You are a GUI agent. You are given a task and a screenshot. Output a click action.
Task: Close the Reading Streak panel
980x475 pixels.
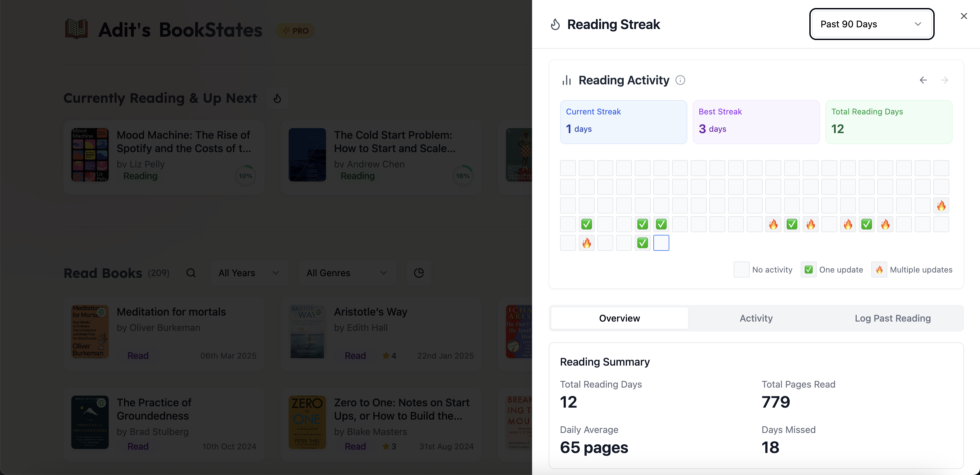(964, 16)
